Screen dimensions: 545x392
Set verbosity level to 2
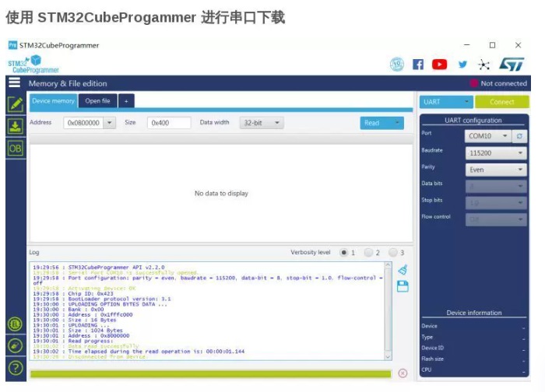click(x=368, y=253)
